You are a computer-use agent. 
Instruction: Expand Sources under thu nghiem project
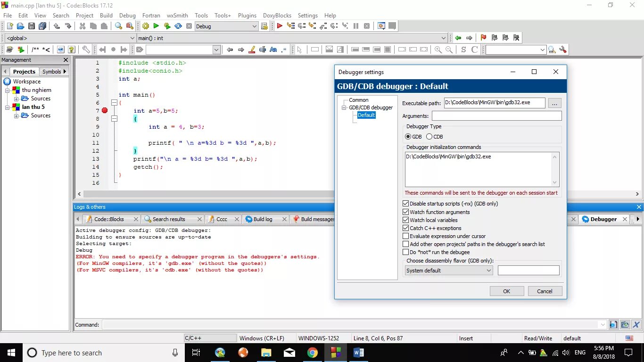coord(16,99)
